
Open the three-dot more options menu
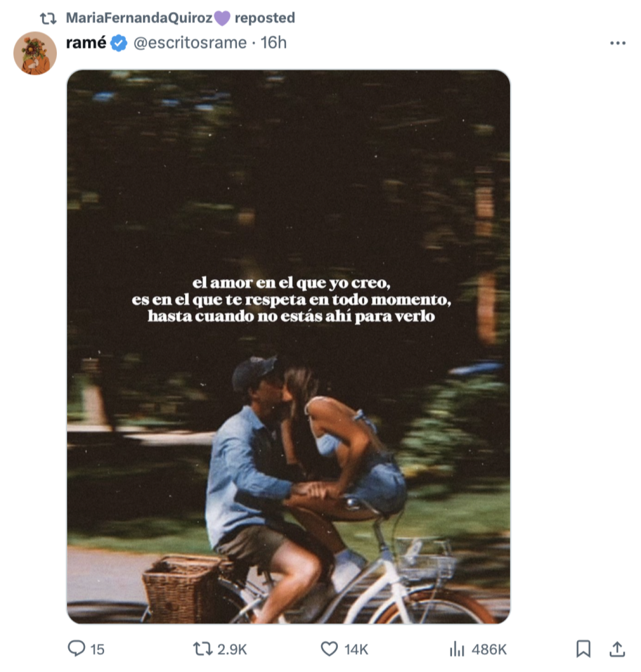tap(618, 43)
